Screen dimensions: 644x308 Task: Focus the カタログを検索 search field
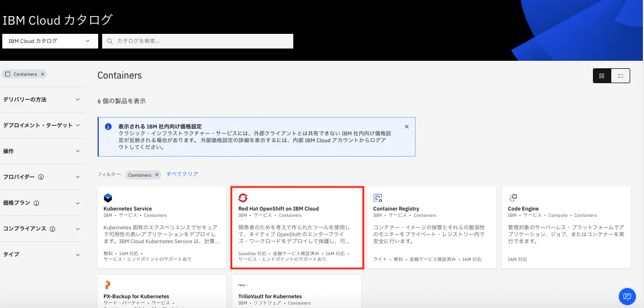click(x=197, y=41)
